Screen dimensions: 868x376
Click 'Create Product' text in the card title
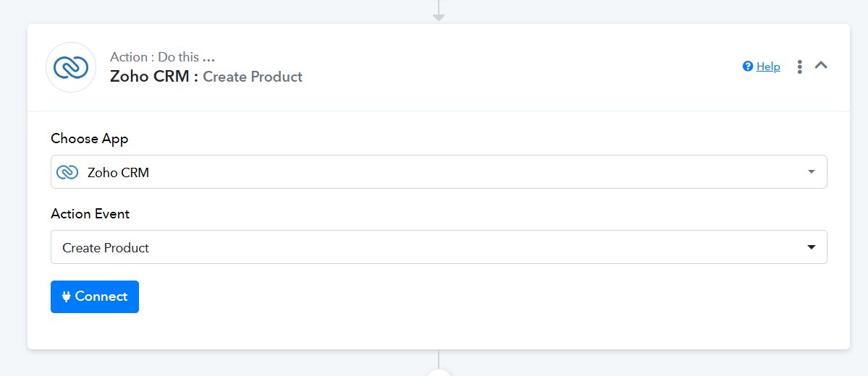[x=253, y=77]
